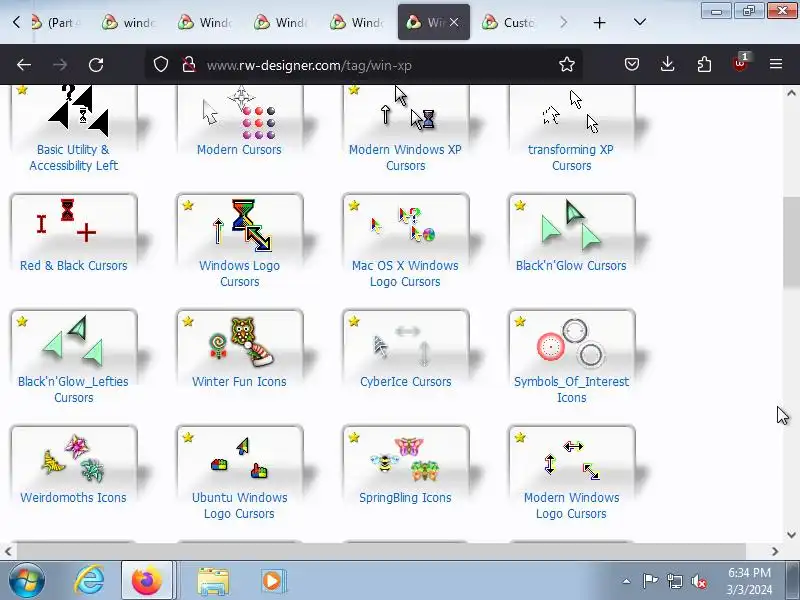The height and width of the screenshot is (600, 800).
Task: Click the SpringBling Icons thumbnail
Action: tap(406, 457)
